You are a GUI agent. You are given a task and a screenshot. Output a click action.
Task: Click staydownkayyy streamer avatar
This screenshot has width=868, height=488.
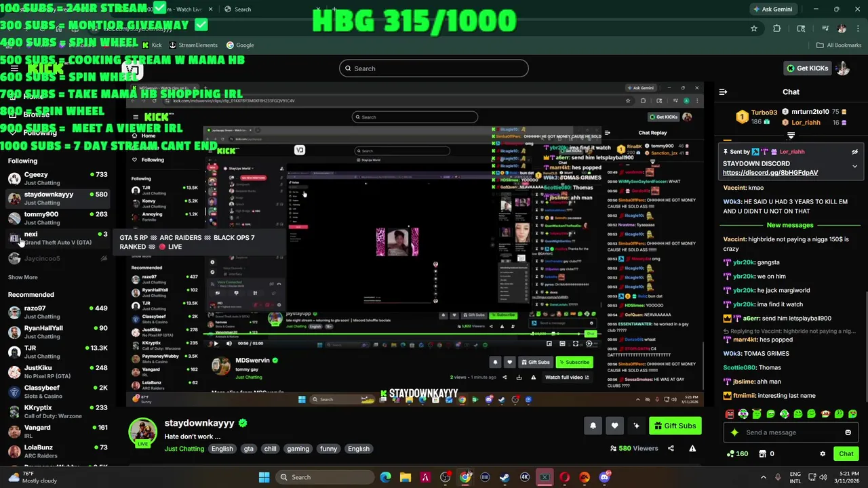point(143,432)
